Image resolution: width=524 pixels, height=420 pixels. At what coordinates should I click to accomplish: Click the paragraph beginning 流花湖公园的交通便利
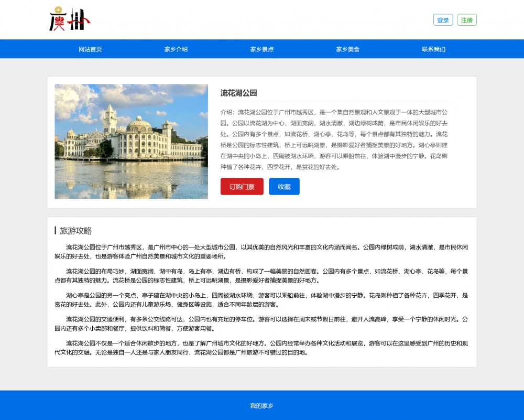coord(261,324)
